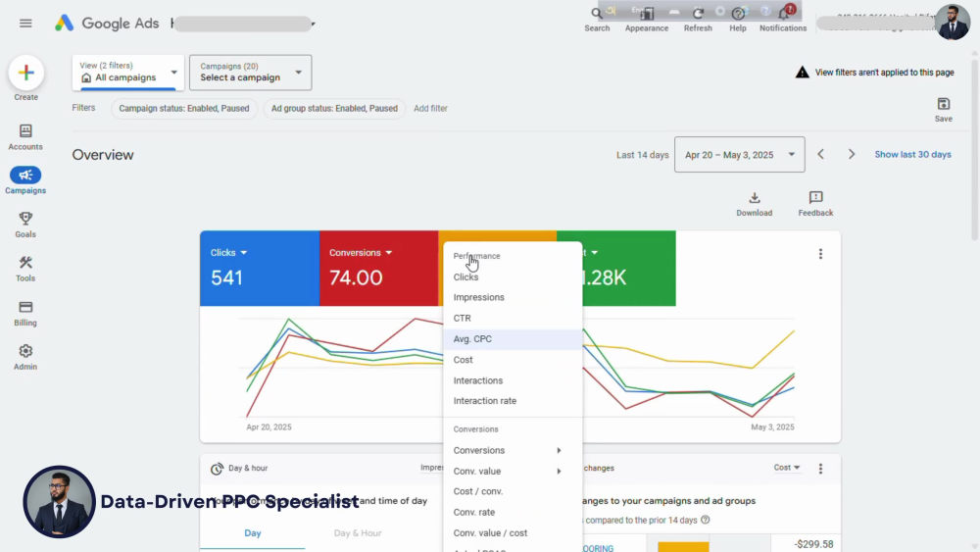Select Cost / conv. in metric menu

513,491
